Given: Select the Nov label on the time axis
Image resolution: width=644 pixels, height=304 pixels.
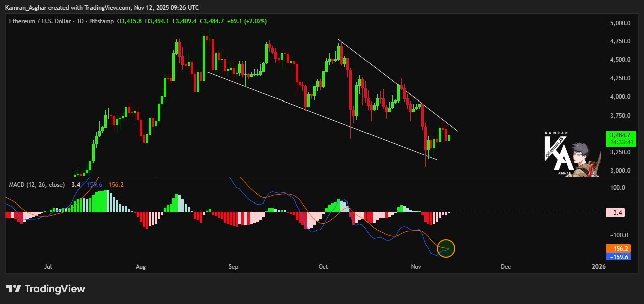Looking at the screenshot, I should 416,267.
